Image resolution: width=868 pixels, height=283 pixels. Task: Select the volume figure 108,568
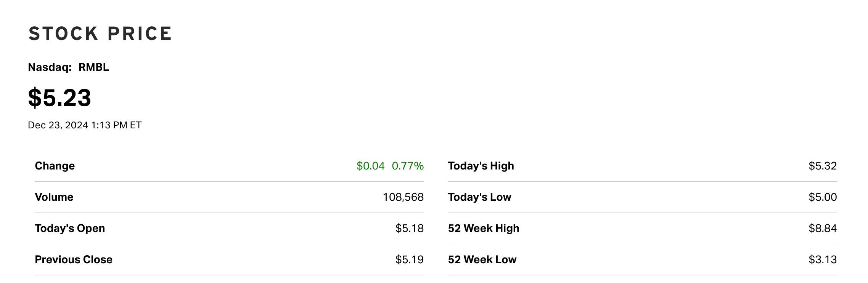(x=403, y=197)
